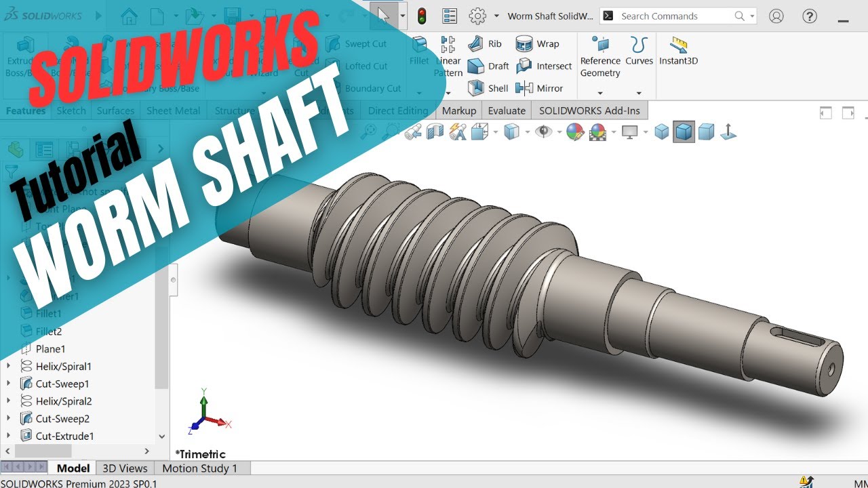Click the Rebuild traffic light icon
This screenshot has height=488, width=868.
[421, 16]
